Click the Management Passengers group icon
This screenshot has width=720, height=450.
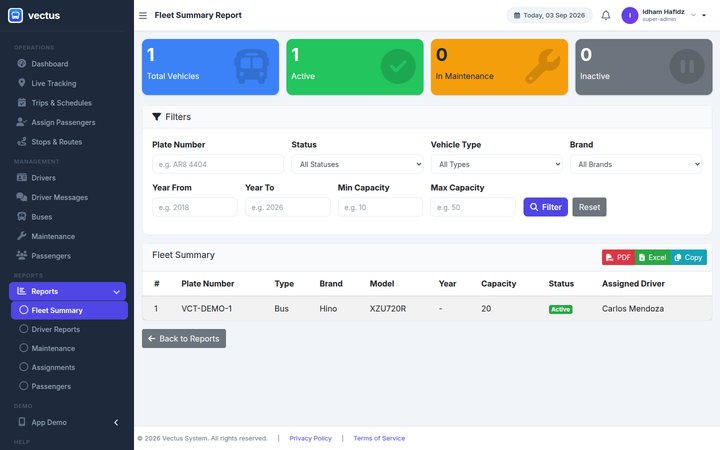point(22,255)
